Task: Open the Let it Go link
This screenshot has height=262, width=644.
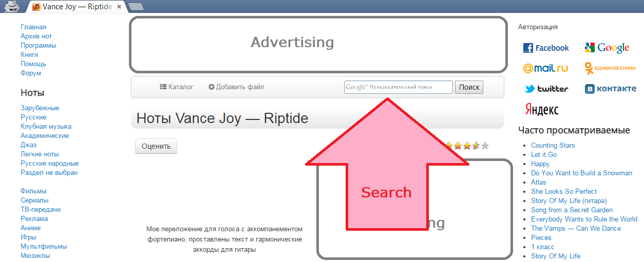Action: [544, 155]
